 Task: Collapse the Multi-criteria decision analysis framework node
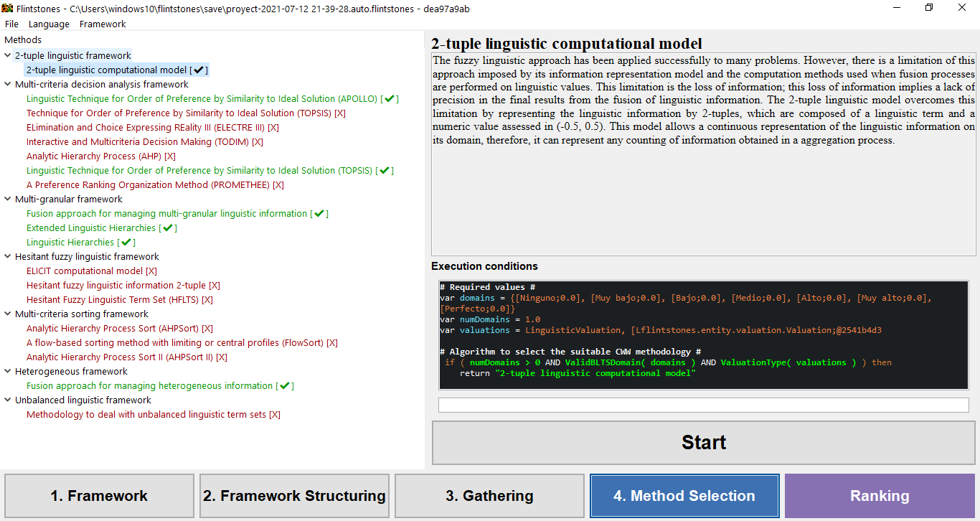(8, 85)
